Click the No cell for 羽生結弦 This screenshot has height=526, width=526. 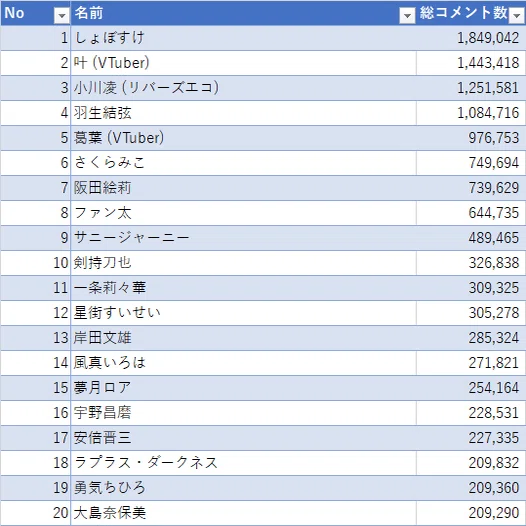35,113
